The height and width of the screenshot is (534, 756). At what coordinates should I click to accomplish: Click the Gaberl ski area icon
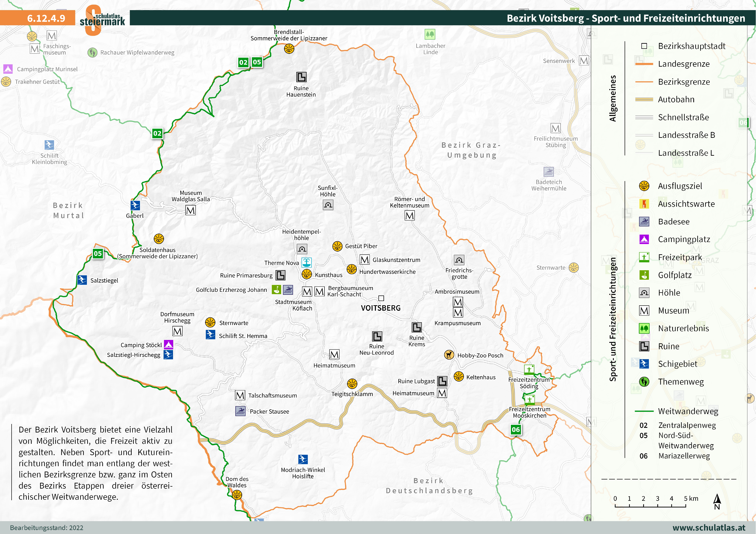[x=135, y=205]
